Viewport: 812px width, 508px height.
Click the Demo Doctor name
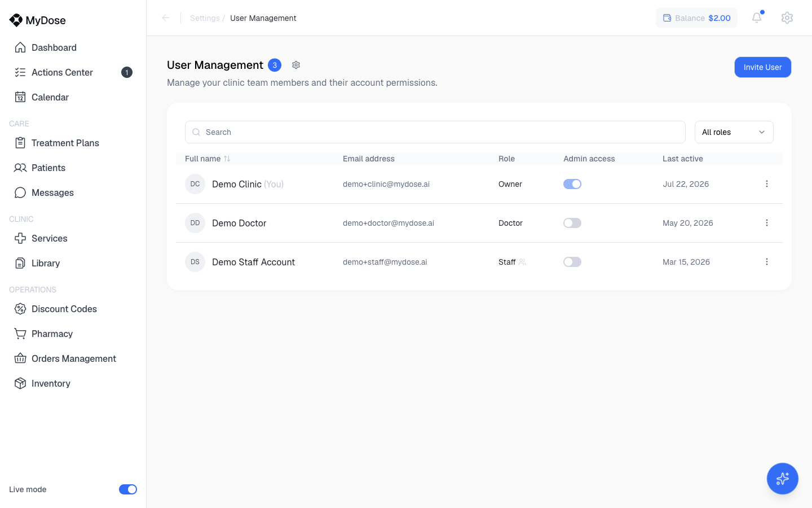(239, 223)
